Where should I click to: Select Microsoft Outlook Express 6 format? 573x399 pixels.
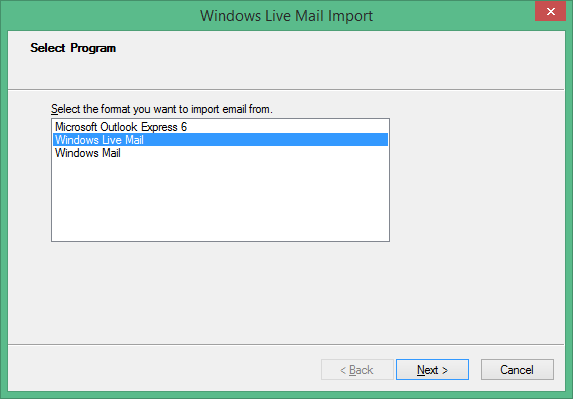(x=220, y=127)
